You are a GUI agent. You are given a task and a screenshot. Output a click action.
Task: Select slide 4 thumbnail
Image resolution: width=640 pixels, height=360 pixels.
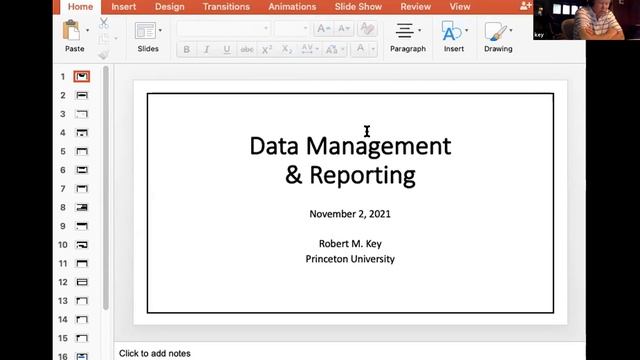pyautogui.click(x=82, y=133)
